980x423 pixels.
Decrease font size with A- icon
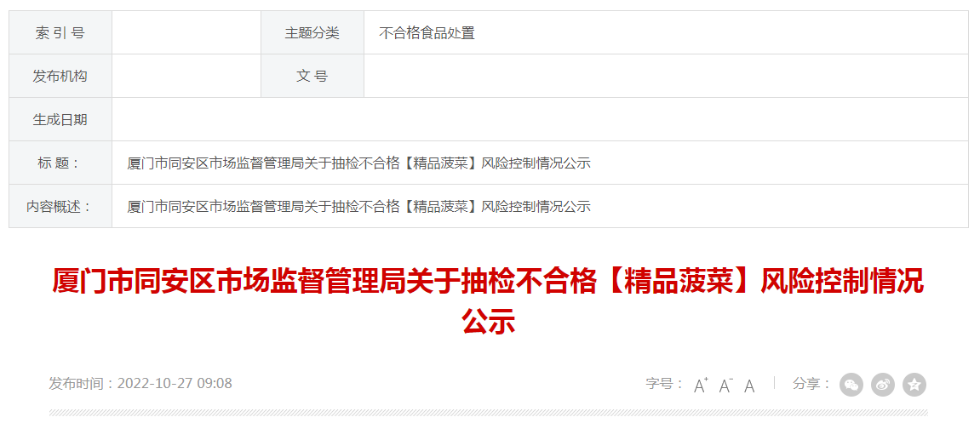725,385
